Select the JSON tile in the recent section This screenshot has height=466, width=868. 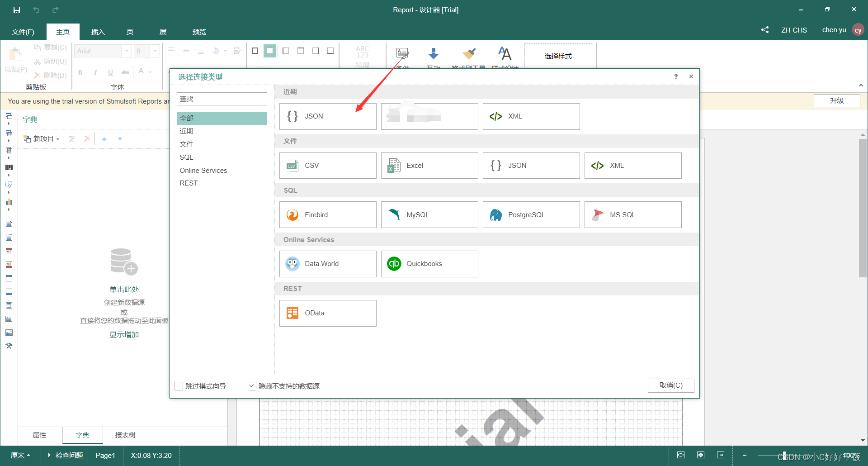tap(328, 116)
